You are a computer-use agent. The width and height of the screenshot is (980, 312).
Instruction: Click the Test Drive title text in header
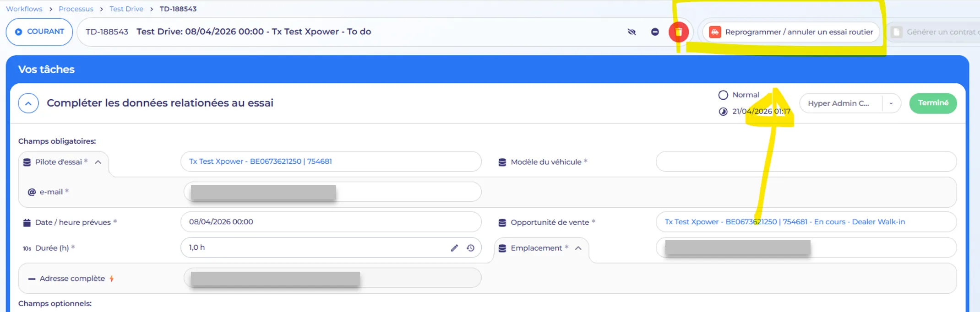(254, 32)
